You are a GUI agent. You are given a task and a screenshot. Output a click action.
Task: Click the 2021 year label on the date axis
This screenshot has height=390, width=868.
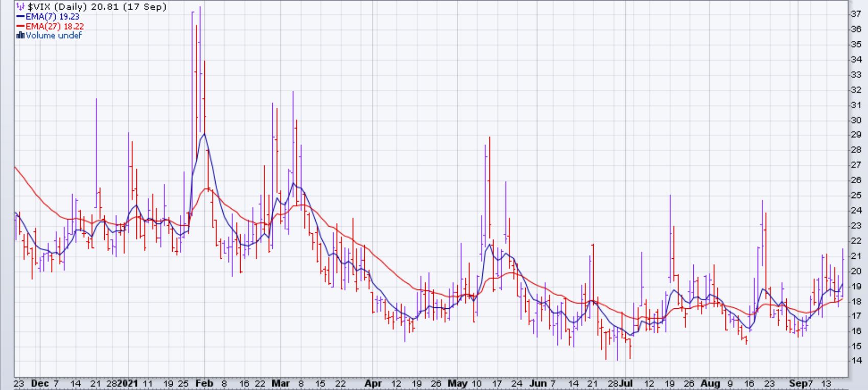(128, 383)
